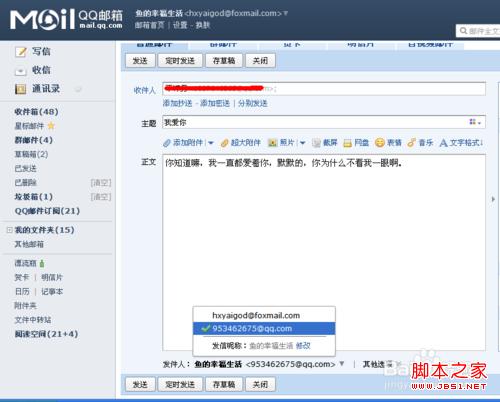Click the 网盘 drive icon

(x=348, y=143)
